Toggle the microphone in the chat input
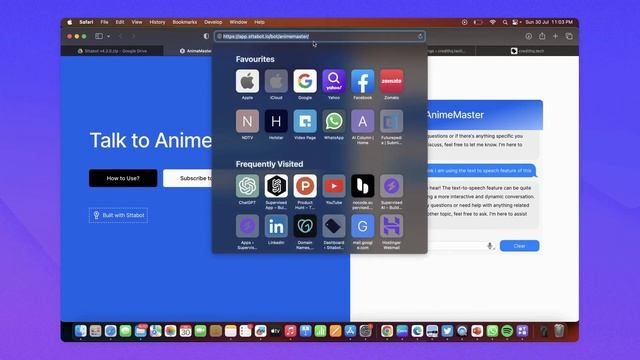This screenshot has width=640, height=360. coord(490,246)
